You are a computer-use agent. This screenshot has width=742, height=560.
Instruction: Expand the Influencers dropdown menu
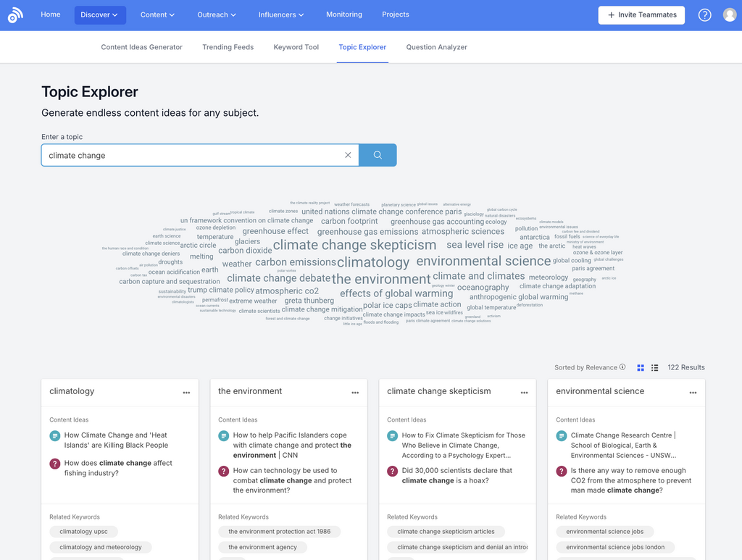(x=281, y=15)
